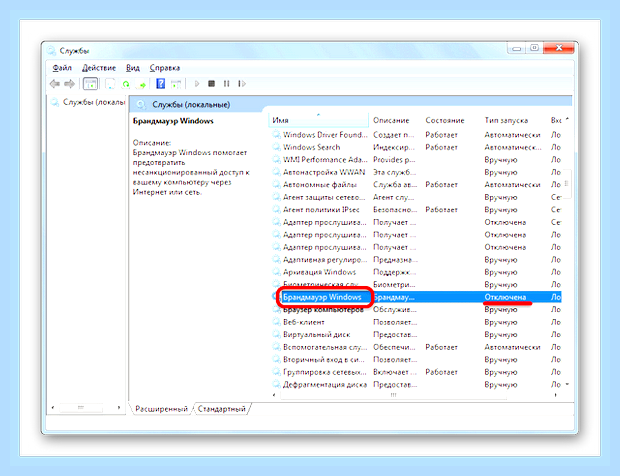Select the Брандмауэр Windows service row

pyautogui.click(x=417, y=297)
